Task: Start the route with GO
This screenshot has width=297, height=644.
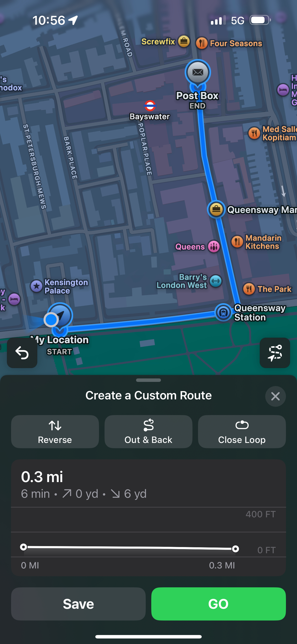Action: coord(218,604)
